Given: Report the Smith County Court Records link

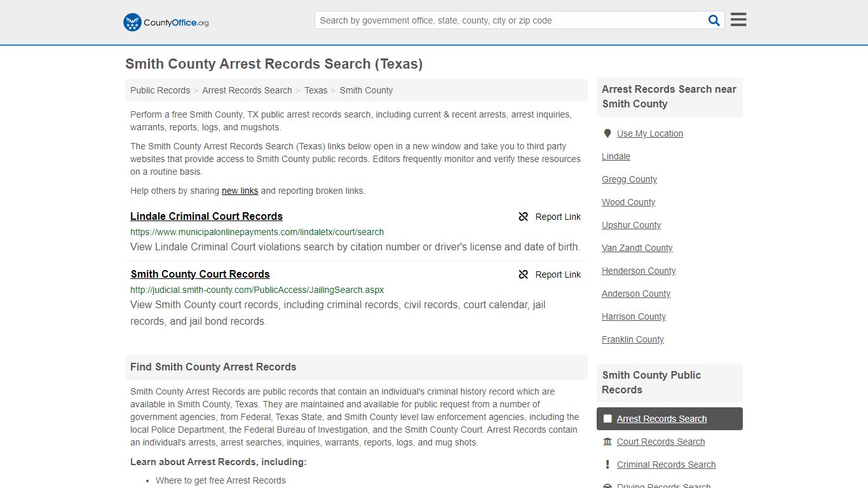Looking at the screenshot, I should [558, 274].
